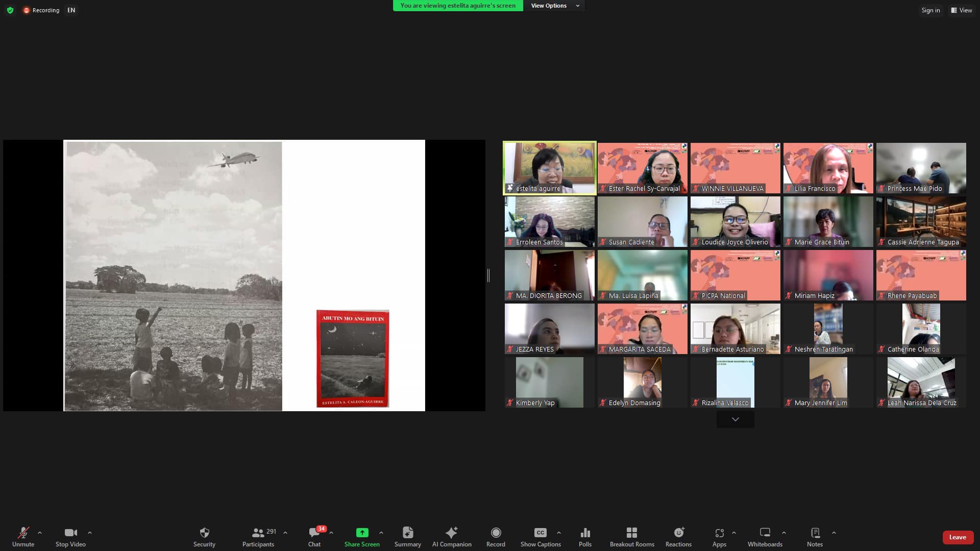This screenshot has height=551, width=980.
Task: Open the Apps panel
Action: [x=719, y=537]
